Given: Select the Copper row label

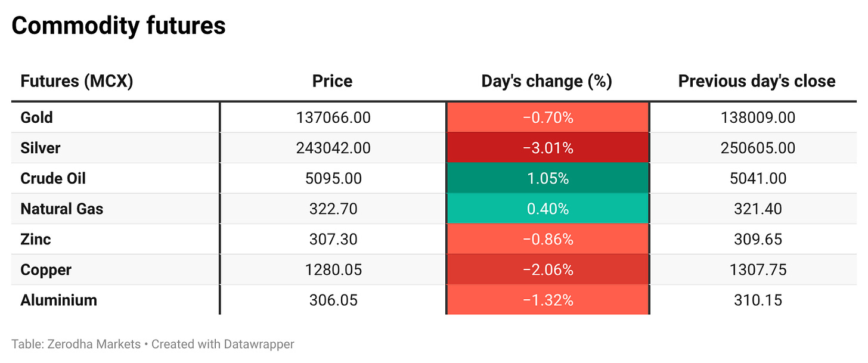Looking at the screenshot, I should click(x=46, y=269).
